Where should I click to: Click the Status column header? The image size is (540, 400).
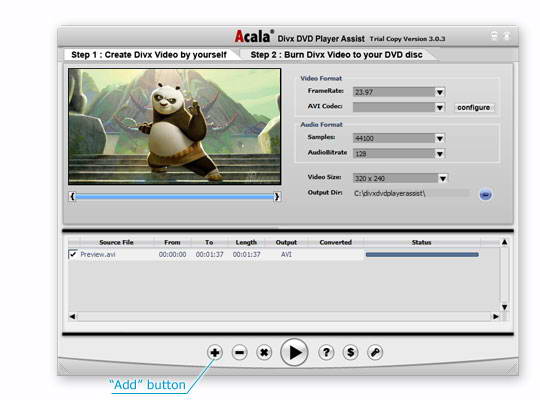pos(422,243)
